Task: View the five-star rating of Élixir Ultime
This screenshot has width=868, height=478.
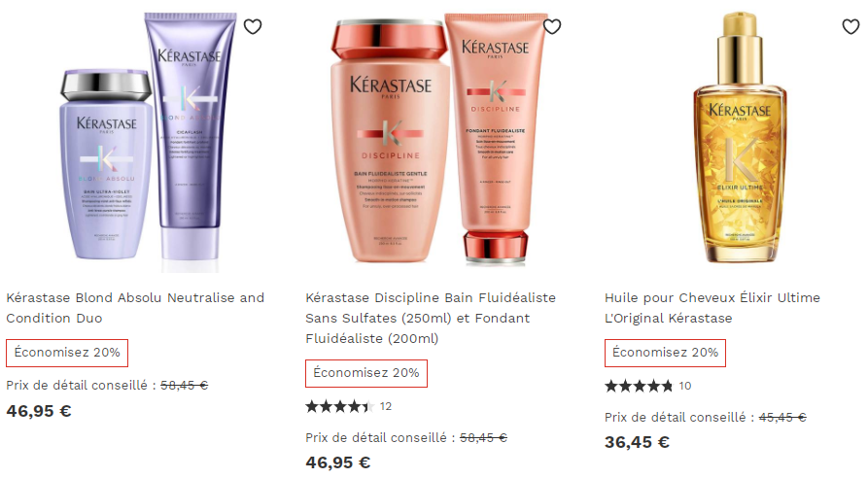Action: tap(639, 386)
